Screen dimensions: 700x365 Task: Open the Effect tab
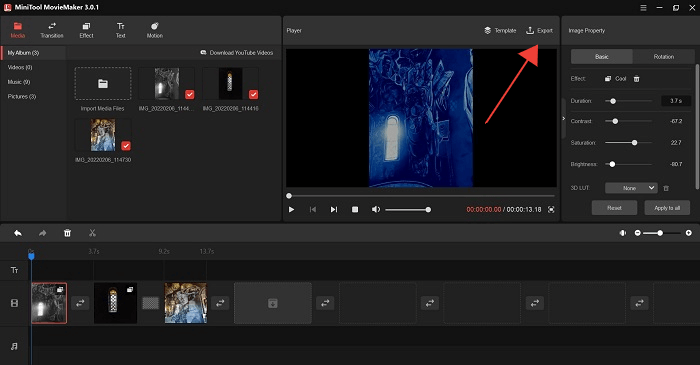point(86,30)
